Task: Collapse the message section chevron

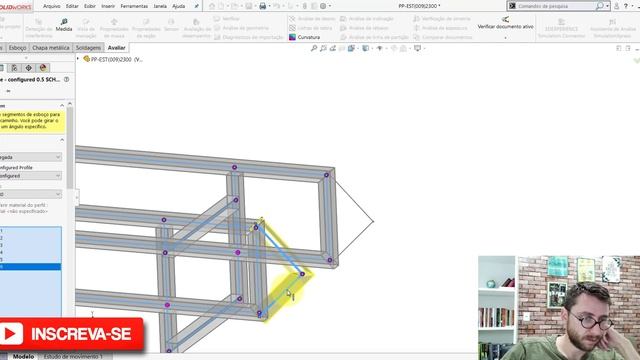Action: 62,106
